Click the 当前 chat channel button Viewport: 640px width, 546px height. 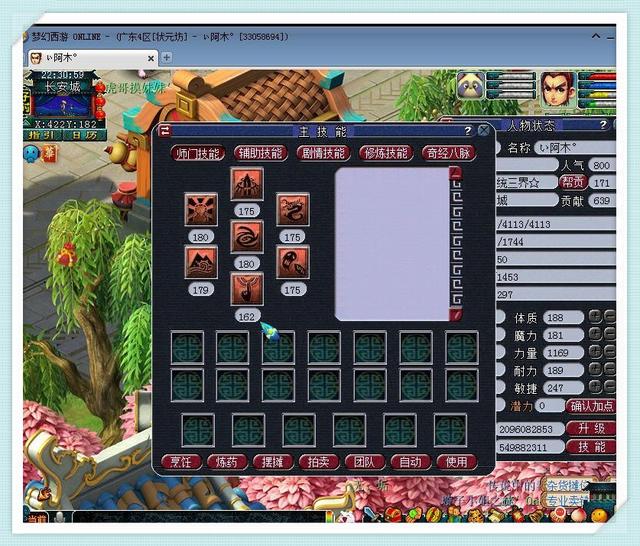[36, 519]
